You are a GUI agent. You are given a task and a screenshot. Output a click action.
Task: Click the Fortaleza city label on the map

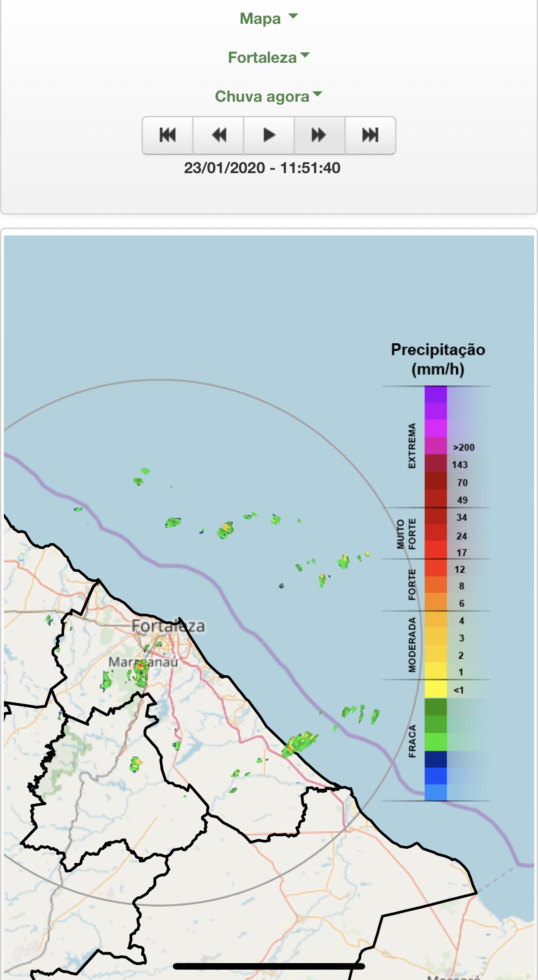pos(168,626)
